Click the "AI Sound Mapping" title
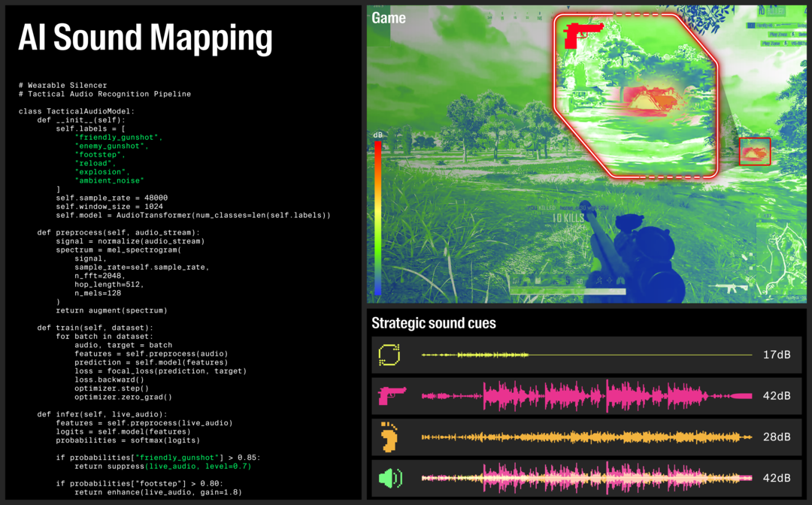The height and width of the screenshot is (505, 812). click(x=146, y=38)
